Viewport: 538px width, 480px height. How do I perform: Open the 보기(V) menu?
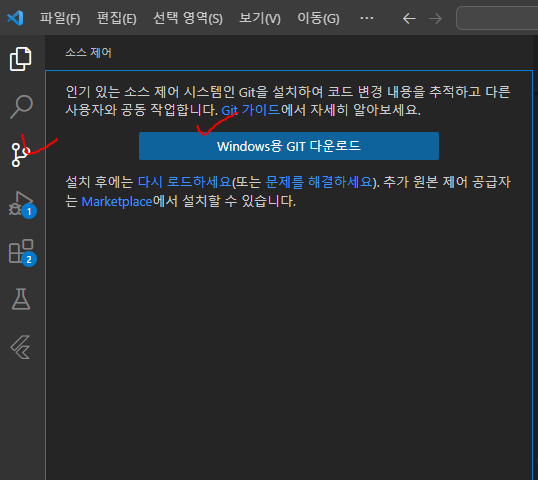(x=260, y=18)
